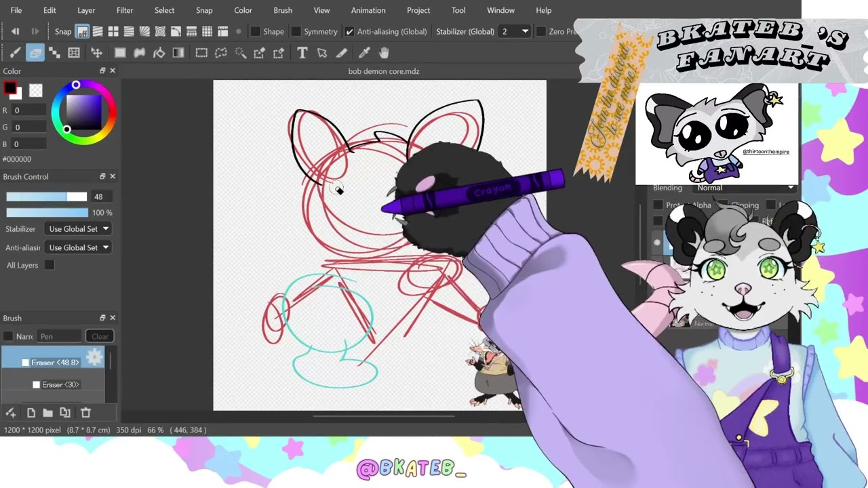Enable the curve snap guide
Viewport: 868px width, 488px height.
coord(176,31)
